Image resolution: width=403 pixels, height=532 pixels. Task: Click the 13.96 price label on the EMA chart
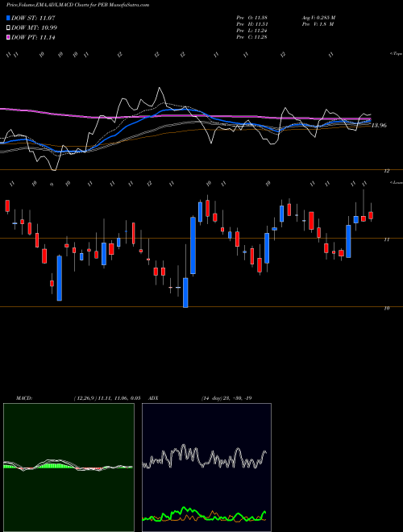click(x=379, y=126)
